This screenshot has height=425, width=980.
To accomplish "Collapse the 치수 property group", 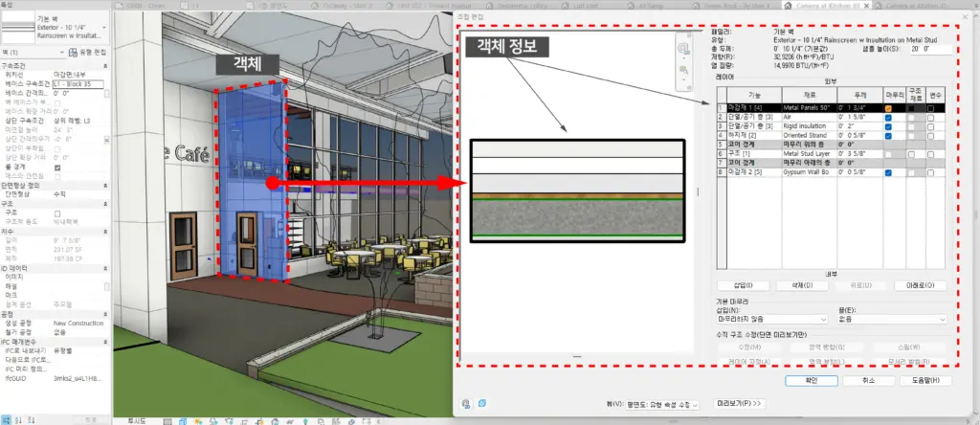I will 105,232.
